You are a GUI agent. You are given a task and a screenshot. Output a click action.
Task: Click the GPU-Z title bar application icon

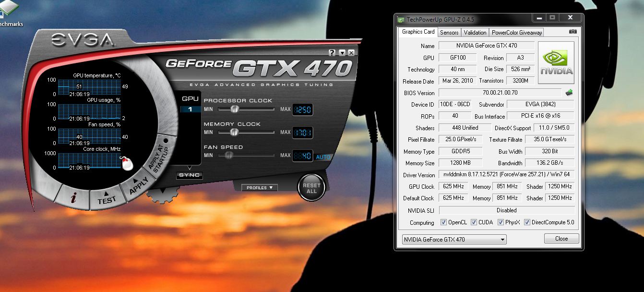[401, 20]
